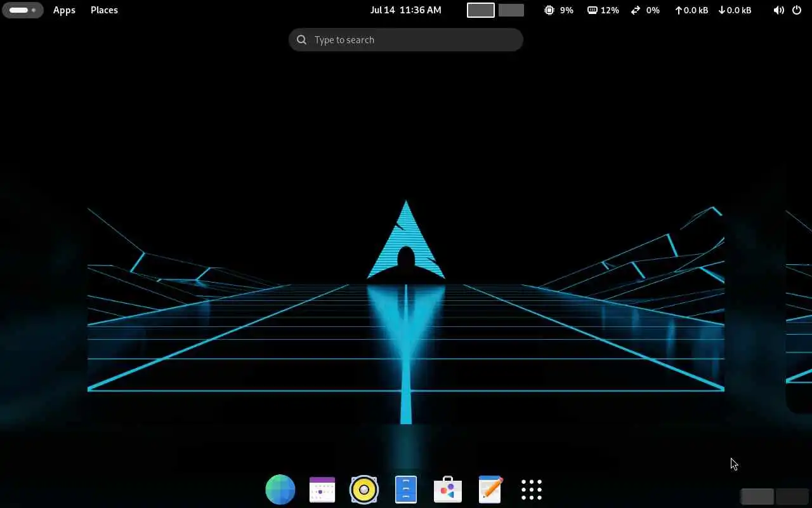The image size is (812, 508).
Task: Launch the Calendar app from the dock
Action: tap(322, 490)
